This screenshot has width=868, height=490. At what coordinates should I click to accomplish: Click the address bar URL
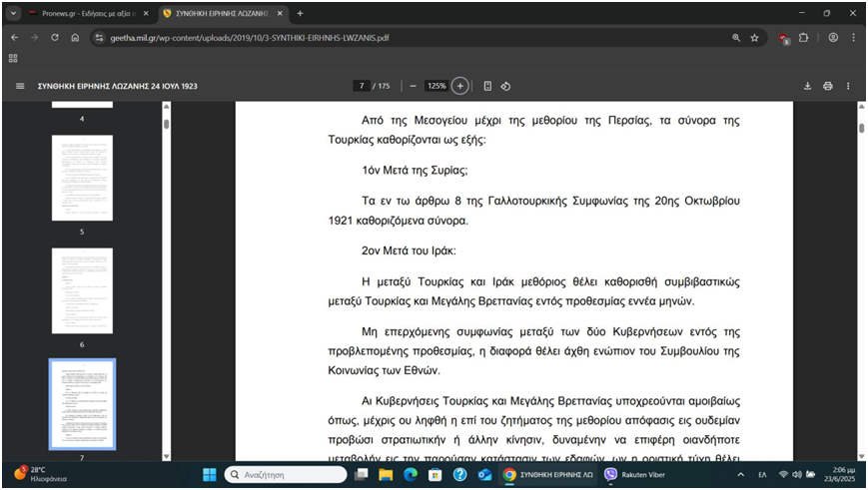coord(250,38)
